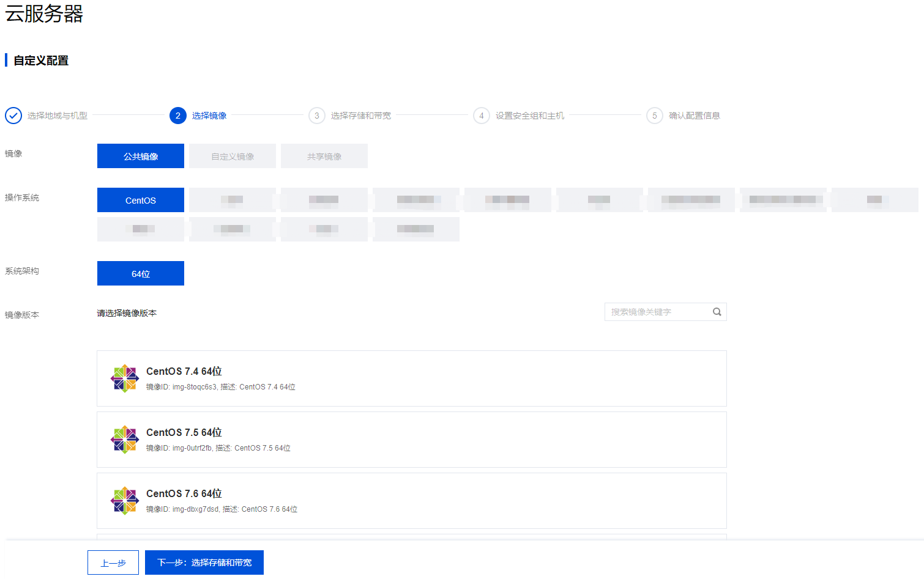
Task: Jump to 设置安全组和主机 step
Action: pos(530,116)
